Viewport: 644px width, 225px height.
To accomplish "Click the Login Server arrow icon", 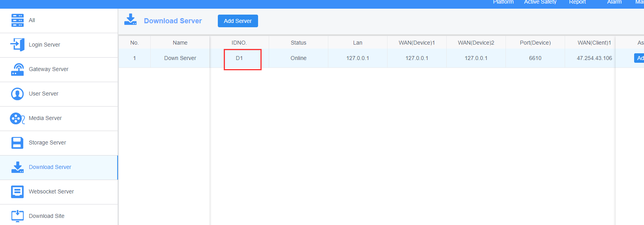I will (x=17, y=45).
